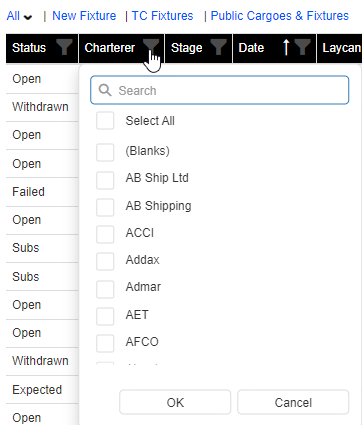Tick the (Blanks) checkbox
Image resolution: width=362 pixels, height=425 pixels.
point(105,152)
